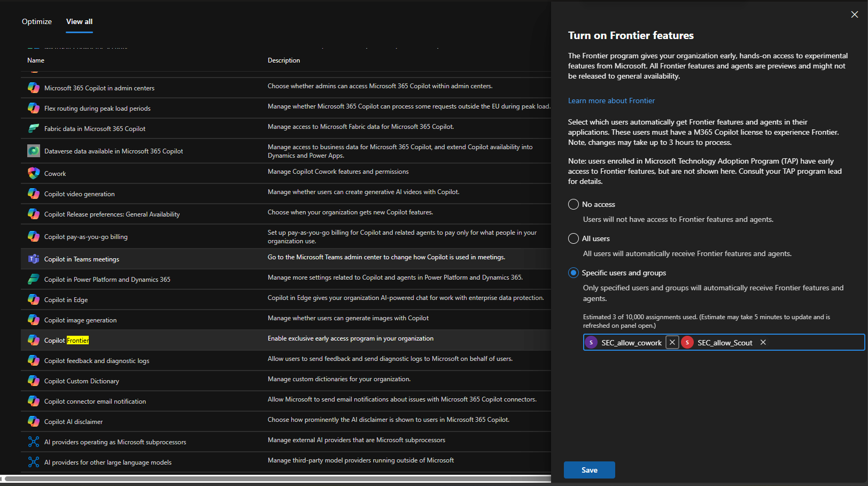Click the SEC_allow_Scout group name
868x486 pixels.
[725, 343]
